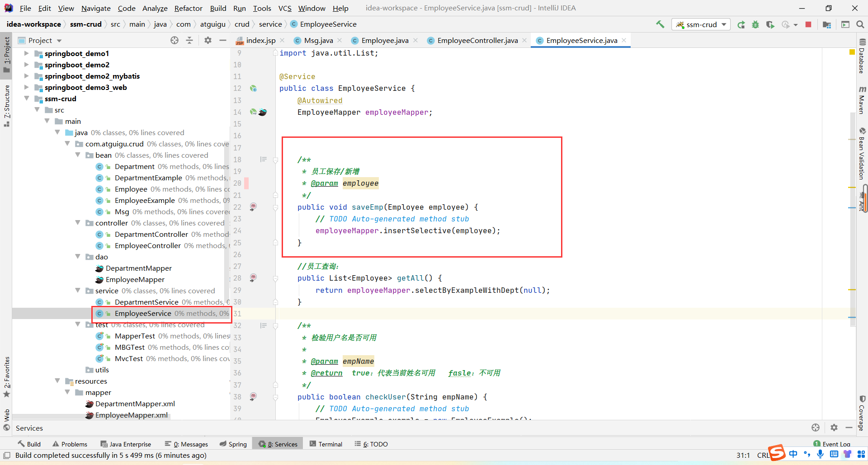
Task: Click the method gutter icon at line 28
Action: [x=253, y=277]
